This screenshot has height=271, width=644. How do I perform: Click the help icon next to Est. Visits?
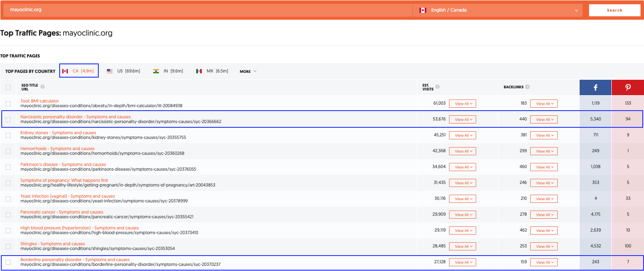(x=437, y=87)
